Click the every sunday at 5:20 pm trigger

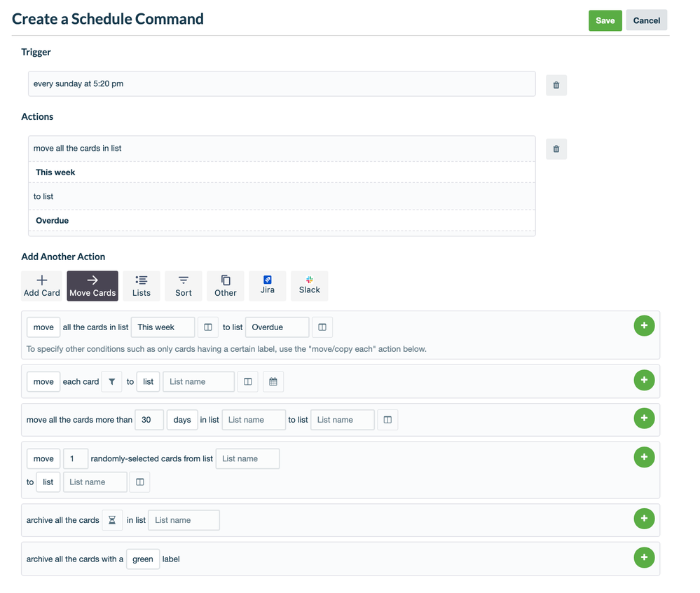[282, 83]
